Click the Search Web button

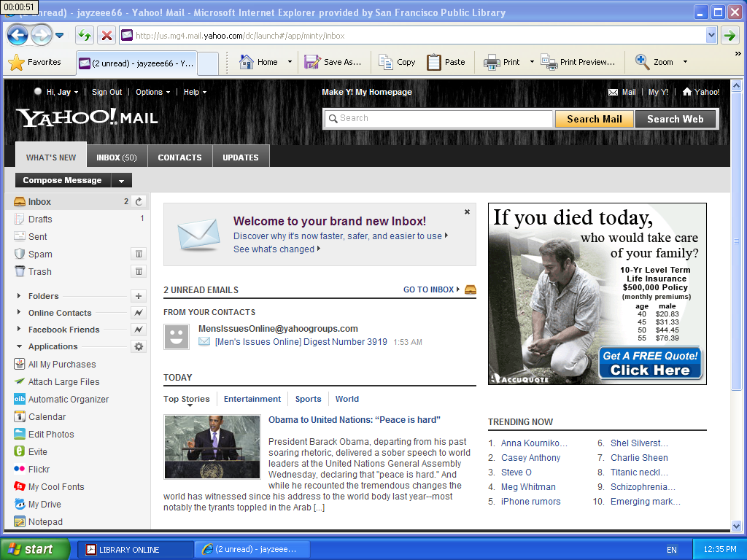click(x=675, y=119)
